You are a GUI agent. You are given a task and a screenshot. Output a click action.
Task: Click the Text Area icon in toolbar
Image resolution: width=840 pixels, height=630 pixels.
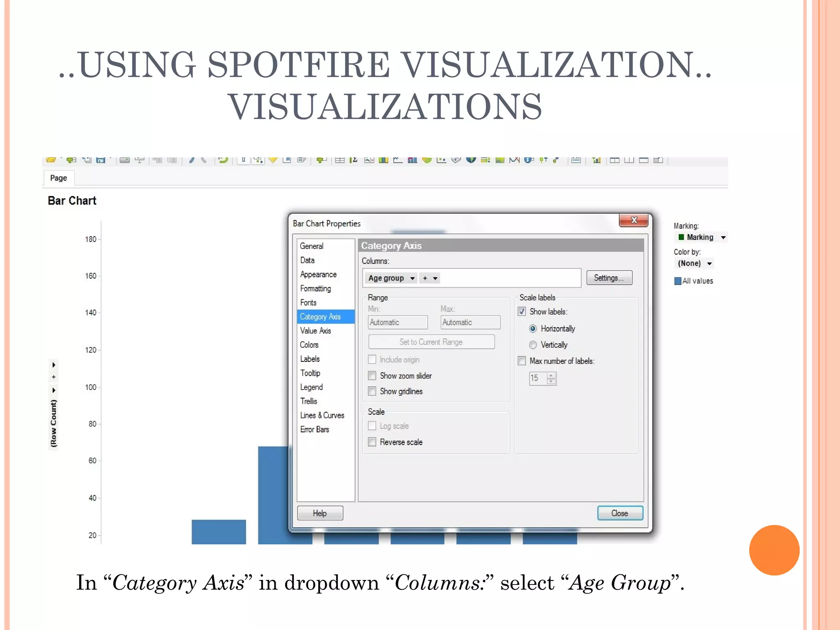[576, 160]
